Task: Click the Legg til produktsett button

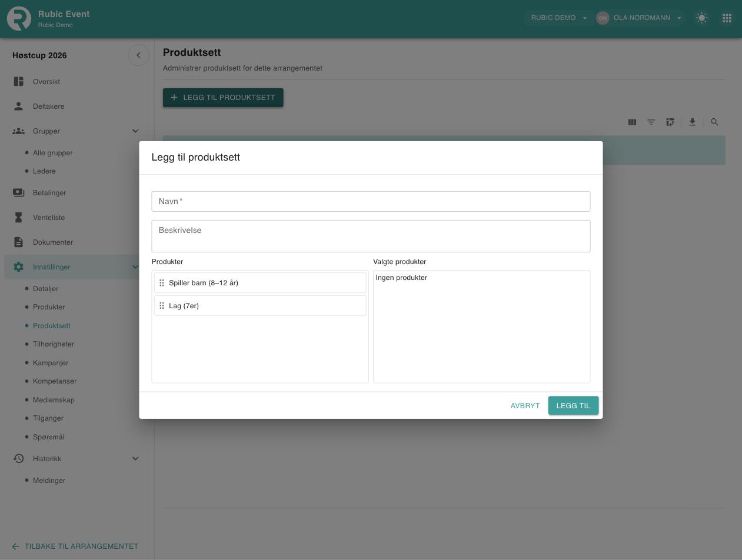Action: click(x=223, y=98)
